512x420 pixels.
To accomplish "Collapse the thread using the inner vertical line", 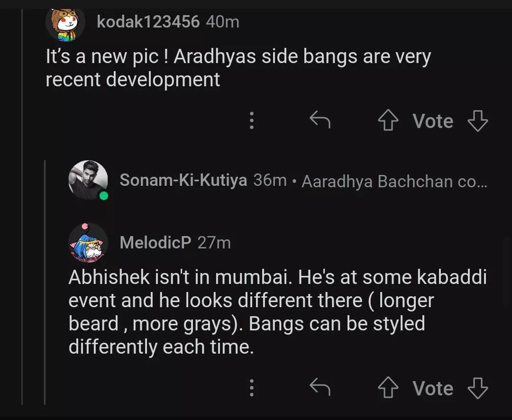I will tap(45, 284).
